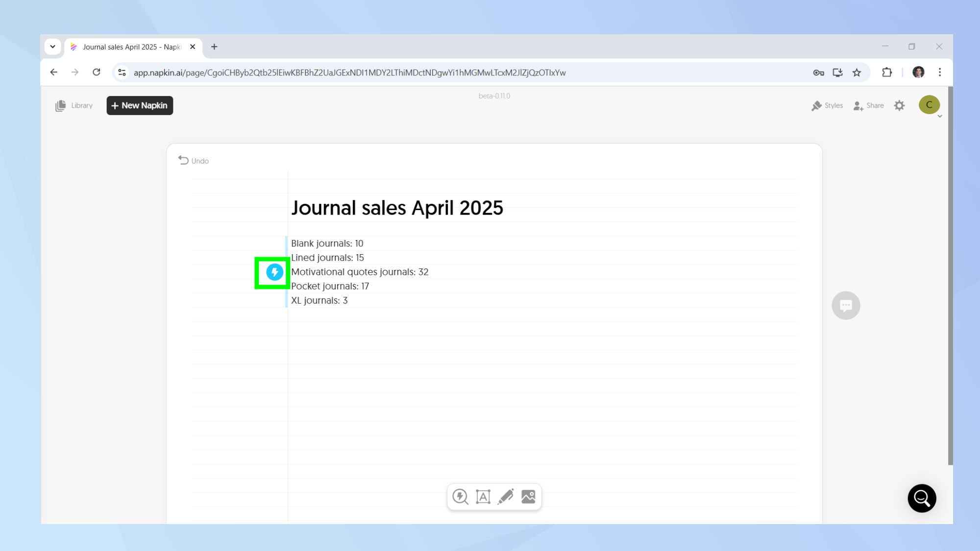Select the Spark Search tool in bottom toolbar

(x=460, y=497)
